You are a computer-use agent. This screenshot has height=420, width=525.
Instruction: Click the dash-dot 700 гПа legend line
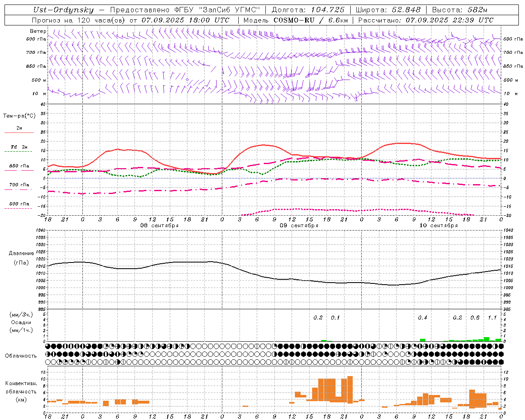18,190
